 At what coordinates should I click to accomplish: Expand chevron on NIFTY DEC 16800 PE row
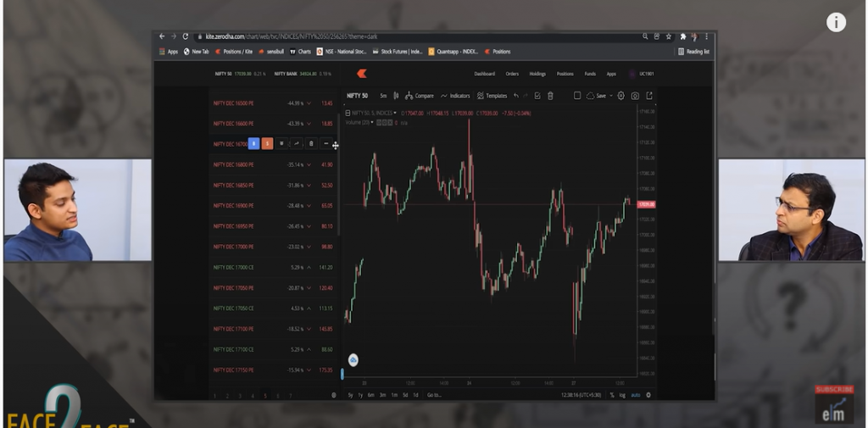[309, 165]
